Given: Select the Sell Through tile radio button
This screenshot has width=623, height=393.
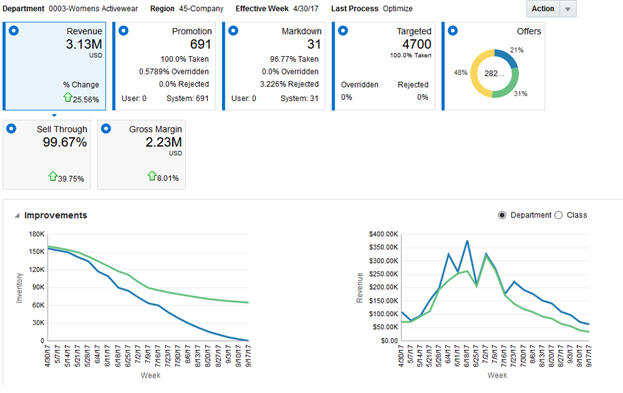Looking at the screenshot, I should tap(12, 128).
